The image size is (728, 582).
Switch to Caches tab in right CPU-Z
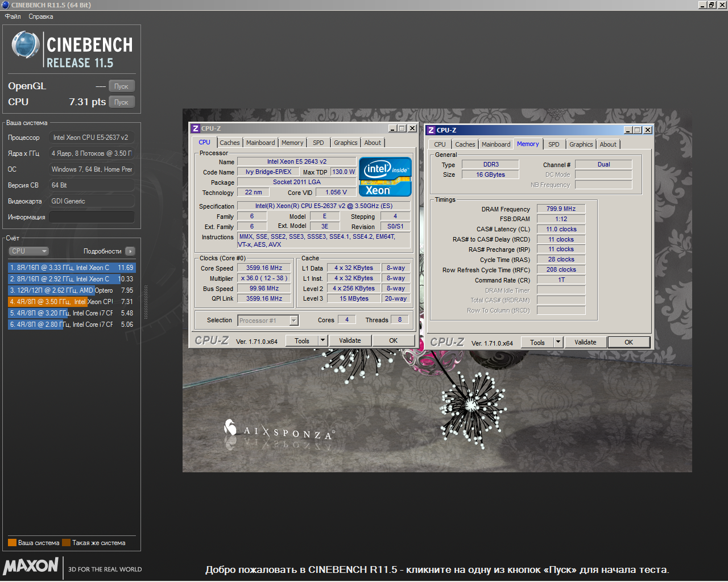(x=465, y=144)
